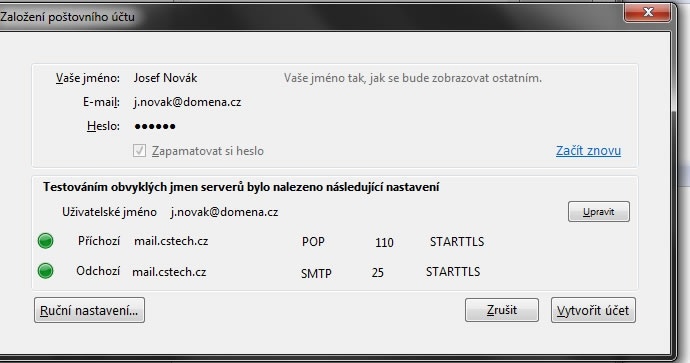690x363 pixels.
Task: Click port number 110
Action: tap(384, 242)
